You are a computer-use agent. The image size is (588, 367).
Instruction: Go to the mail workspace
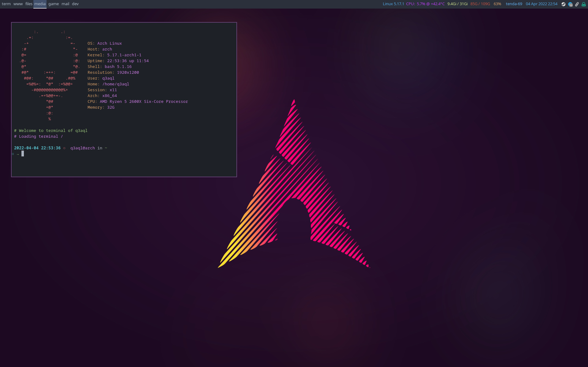pos(65,4)
